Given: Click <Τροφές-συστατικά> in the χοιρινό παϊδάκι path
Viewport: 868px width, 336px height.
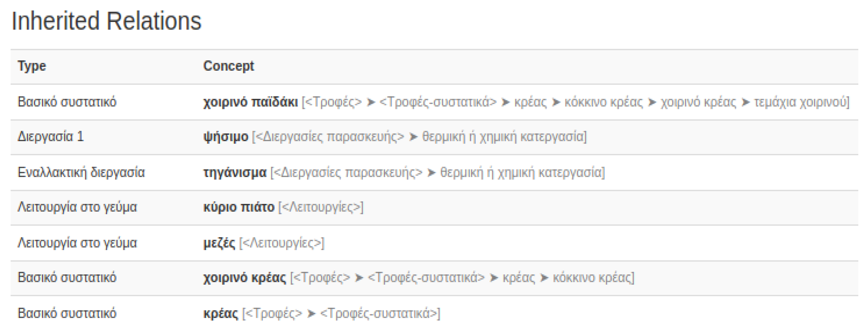Looking at the screenshot, I should click(x=438, y=102).
